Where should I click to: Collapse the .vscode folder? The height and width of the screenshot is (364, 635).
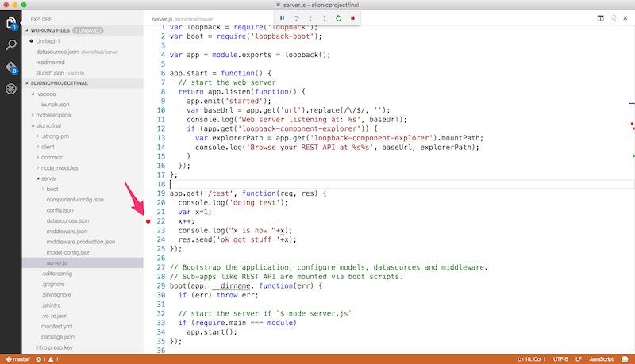click(x=33, y=94)
